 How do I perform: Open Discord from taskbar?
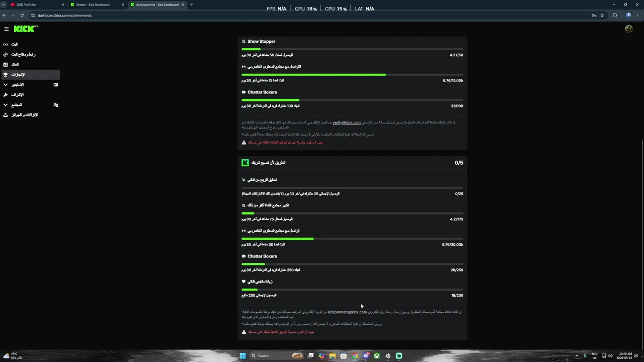pyautogui.click(x=366, y=355)
